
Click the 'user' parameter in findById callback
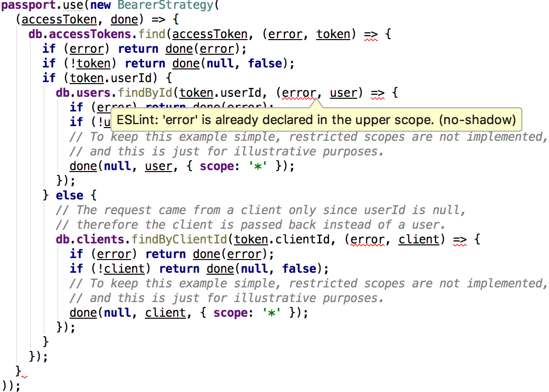(x=343, y=93)
